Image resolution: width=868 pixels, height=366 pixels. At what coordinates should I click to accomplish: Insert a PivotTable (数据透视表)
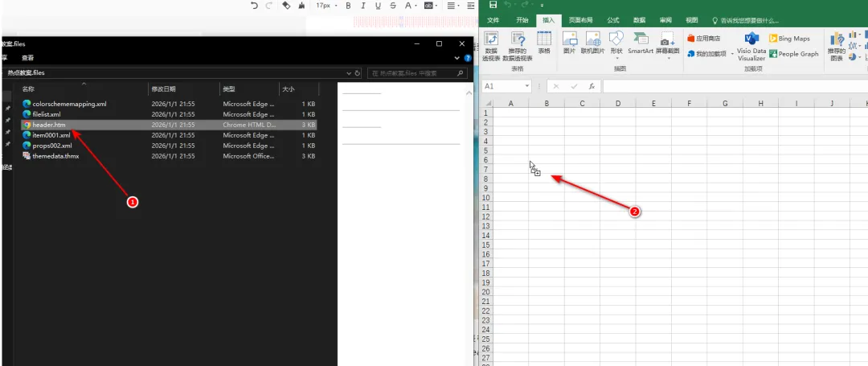tap(491, 47)
